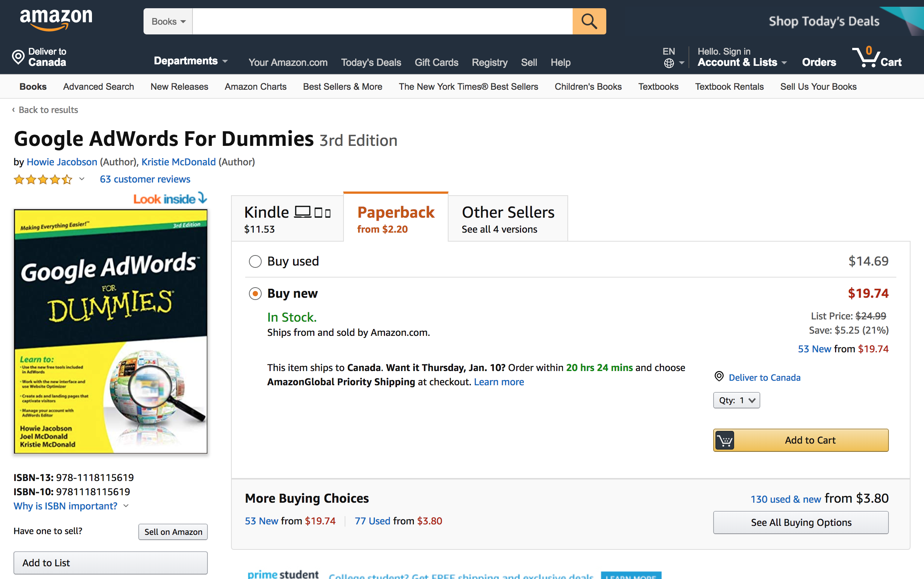
Task: Open New Releases in books menu
Action: point(179,86)
